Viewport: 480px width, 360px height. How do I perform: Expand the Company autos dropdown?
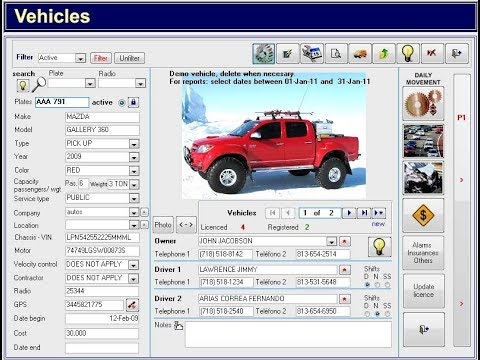tap(134, 212)
